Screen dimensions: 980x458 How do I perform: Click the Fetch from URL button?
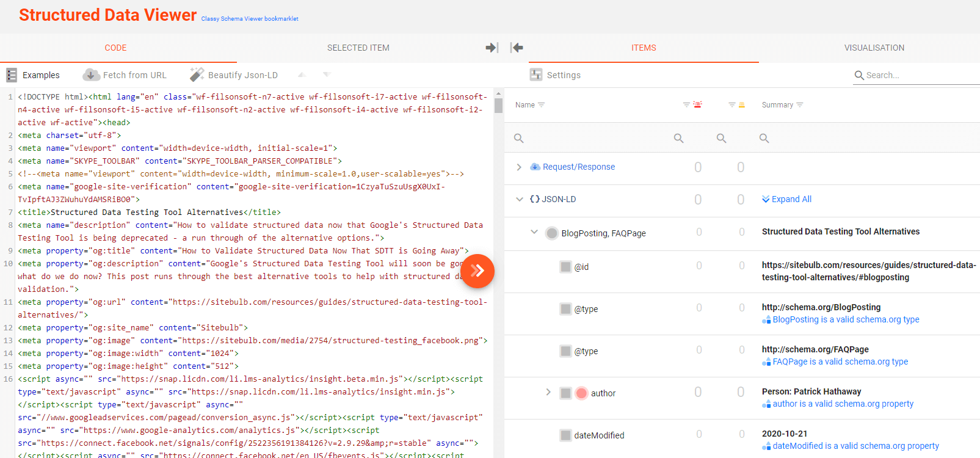tap(125, 75)
